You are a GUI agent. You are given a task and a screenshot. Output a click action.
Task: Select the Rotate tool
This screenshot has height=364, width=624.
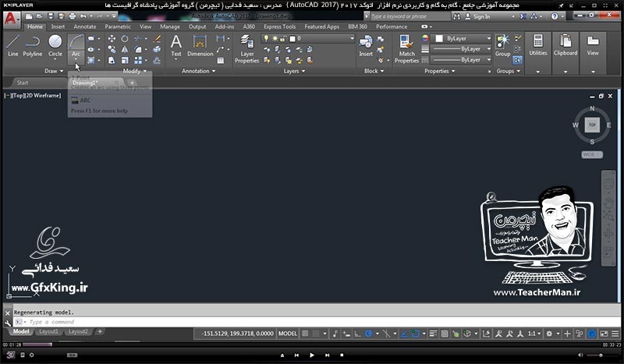point(125,39)
